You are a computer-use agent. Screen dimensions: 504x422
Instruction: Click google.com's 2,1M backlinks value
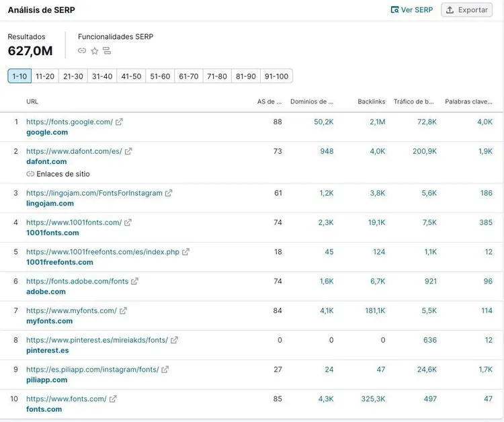(378, 122)
